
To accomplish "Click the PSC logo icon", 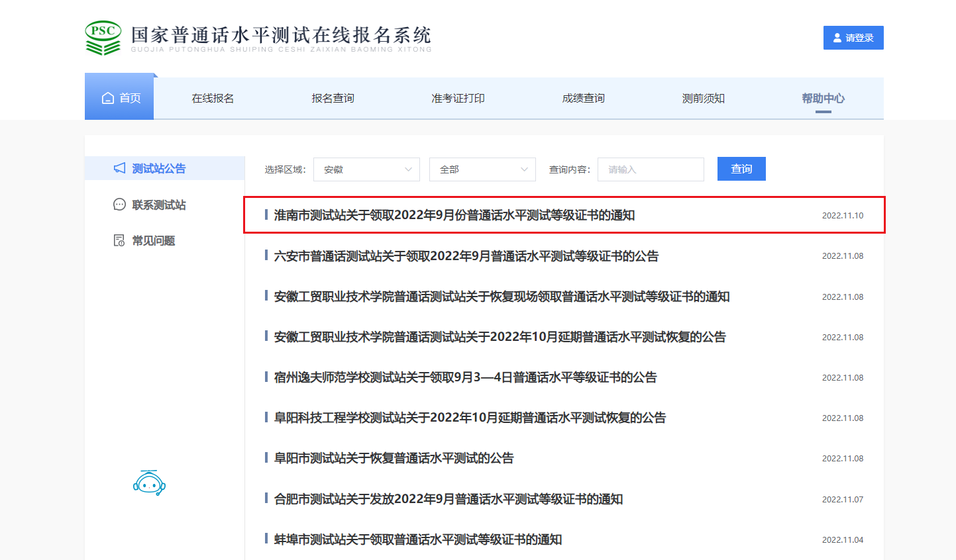I will 103,38.
